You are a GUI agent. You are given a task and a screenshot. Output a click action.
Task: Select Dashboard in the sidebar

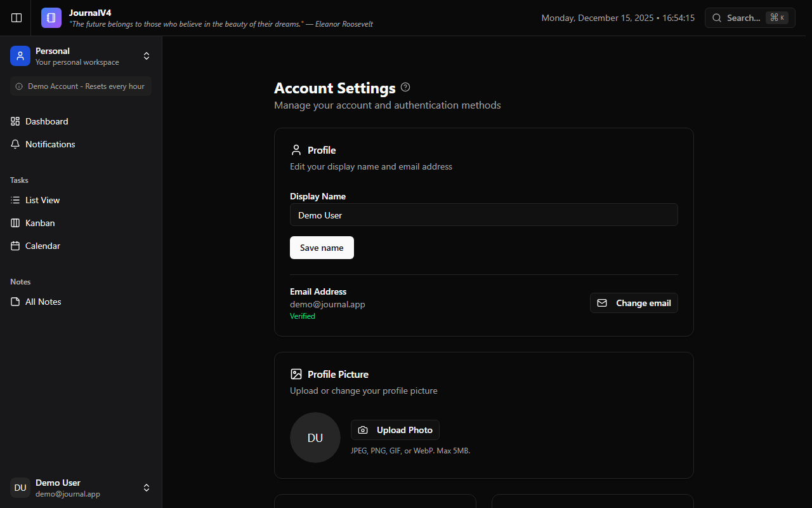click(46, 121)
